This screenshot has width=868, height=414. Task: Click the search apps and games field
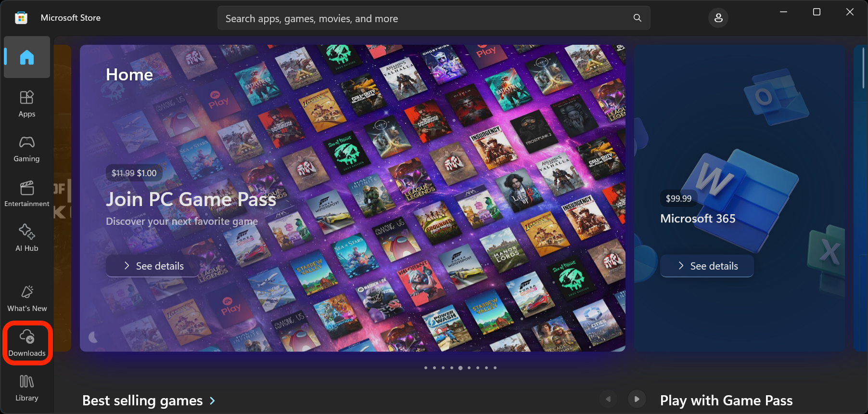pos(434,18)
